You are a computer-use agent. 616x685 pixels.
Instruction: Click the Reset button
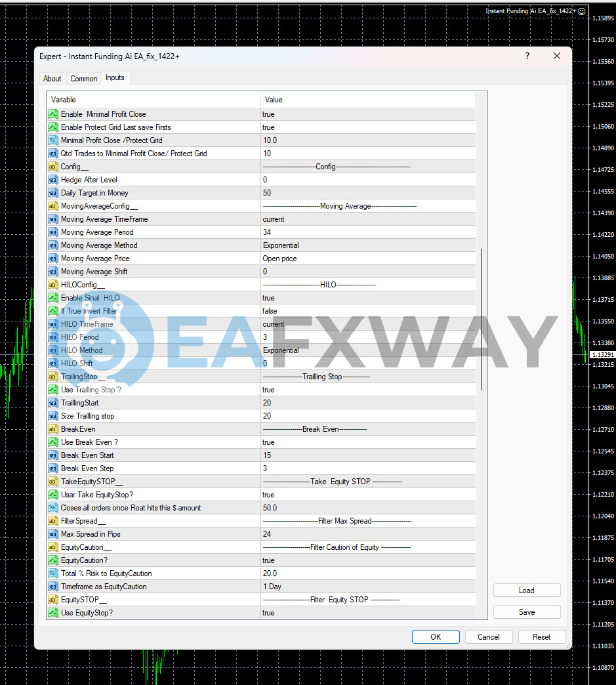[542, 636]
